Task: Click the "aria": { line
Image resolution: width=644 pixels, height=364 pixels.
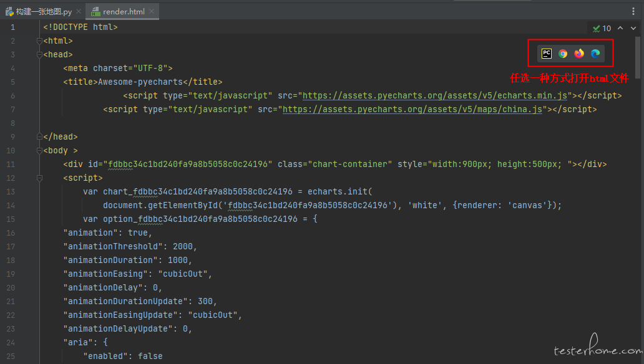Action: pos(85,342)
